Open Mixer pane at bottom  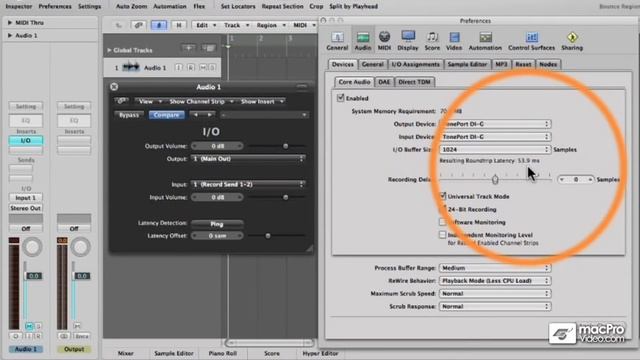click(126, 353)
